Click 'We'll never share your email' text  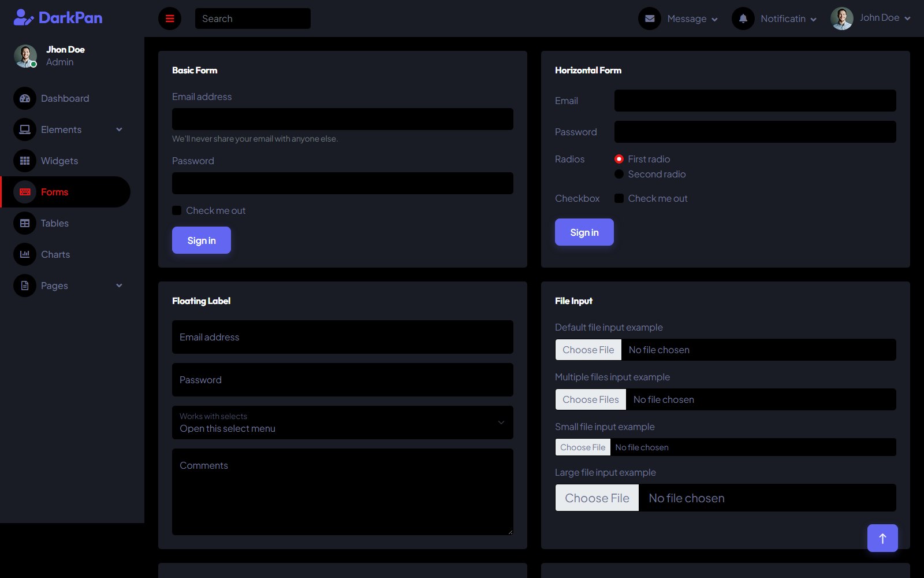click(x=255, y=139)
